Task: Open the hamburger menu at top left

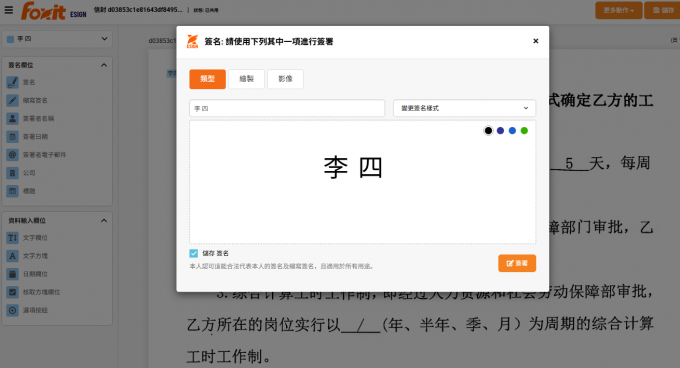Action: 9,10
